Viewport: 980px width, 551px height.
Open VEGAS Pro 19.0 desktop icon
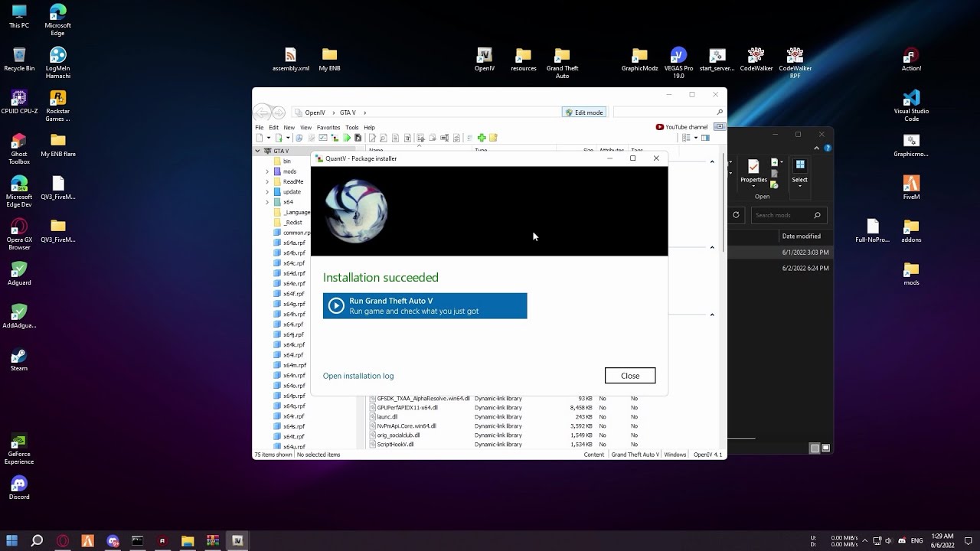678,63
